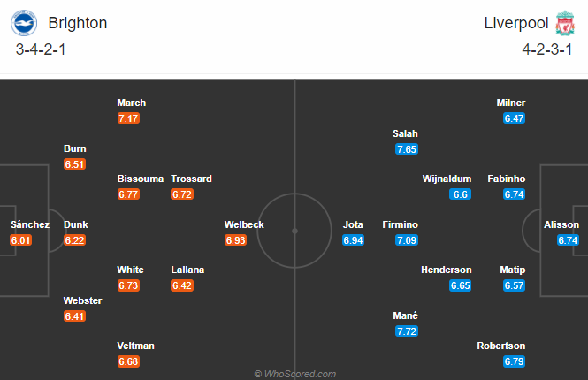Open Trossard's player name link
Viewport: 588px width, 380px height.
(192, 179)
